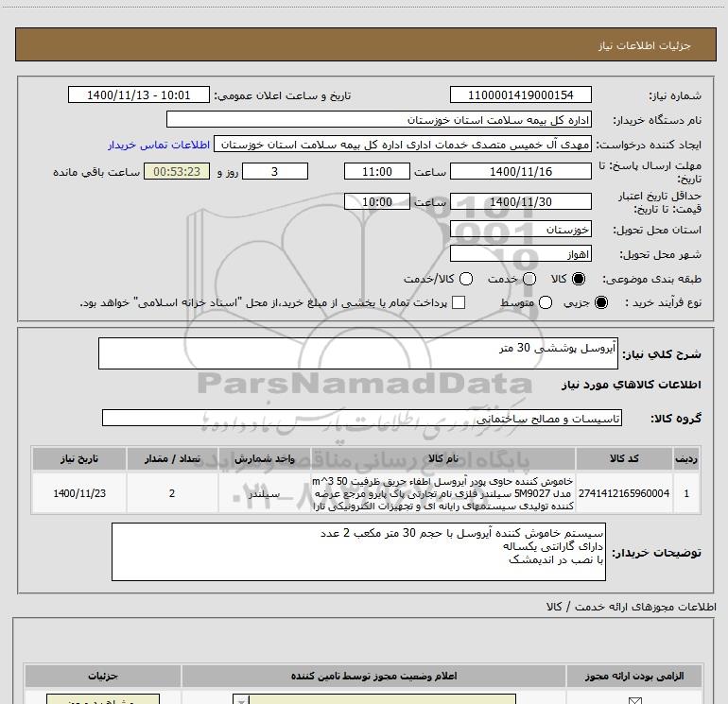Click the الزامی بودن ارائه مجوز header
This screenshot has width=728, height=704.
tap(634, 676)
